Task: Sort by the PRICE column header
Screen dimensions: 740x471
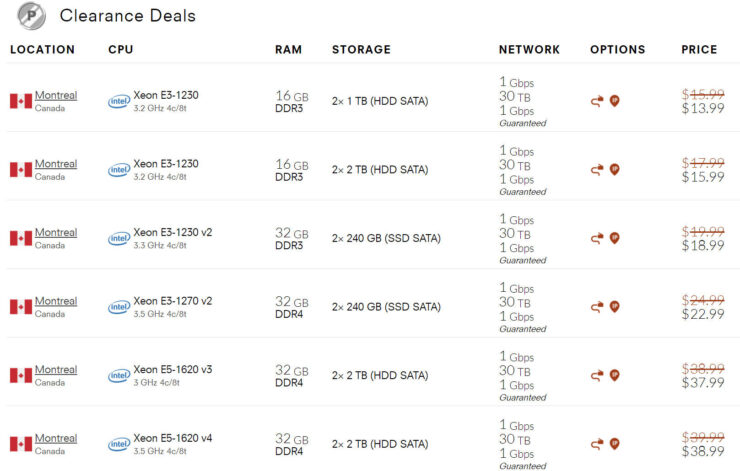Action: (699, 50)
